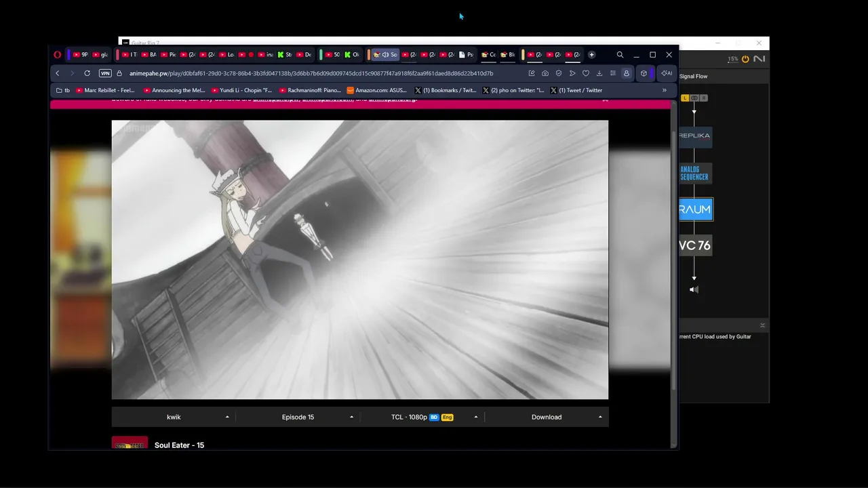Open the VPN badge in address bar
This screenshot has height=488, width=868.
[x=105, y=73]
